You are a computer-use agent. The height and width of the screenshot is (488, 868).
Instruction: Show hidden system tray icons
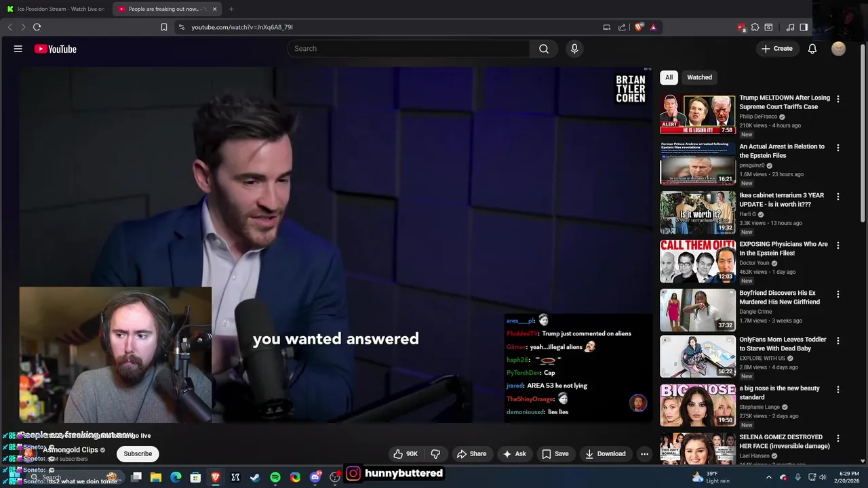pos(768,477)
